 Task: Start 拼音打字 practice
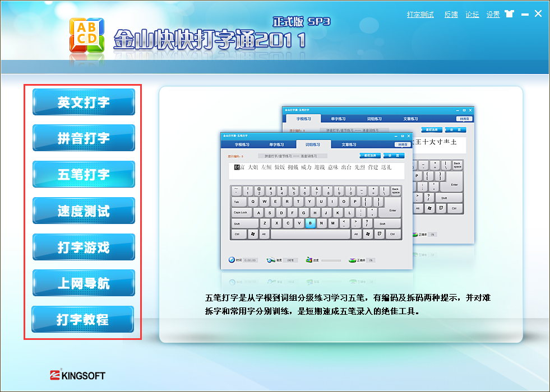(x=84, y=138)
